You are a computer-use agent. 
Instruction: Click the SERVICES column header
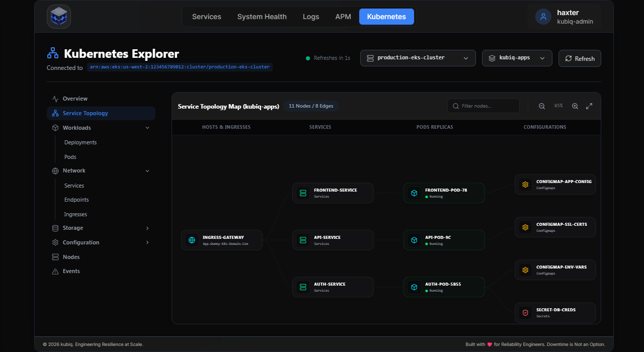320,127
